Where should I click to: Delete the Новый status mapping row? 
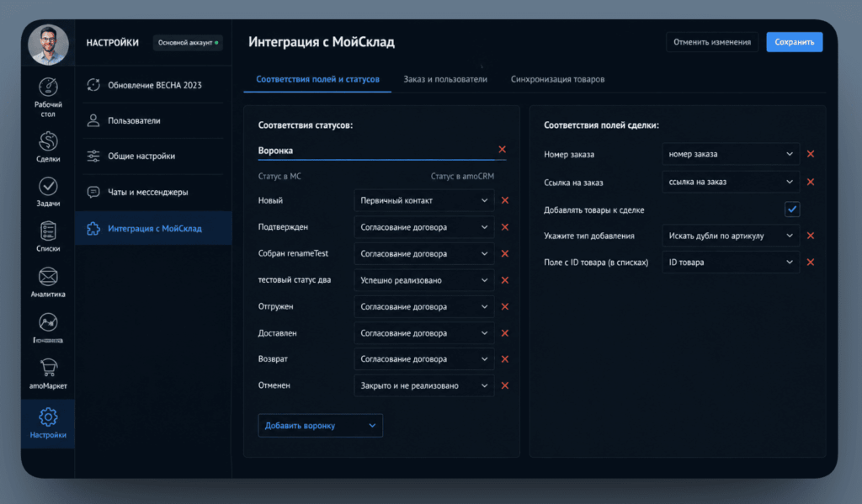coord(505,200)
